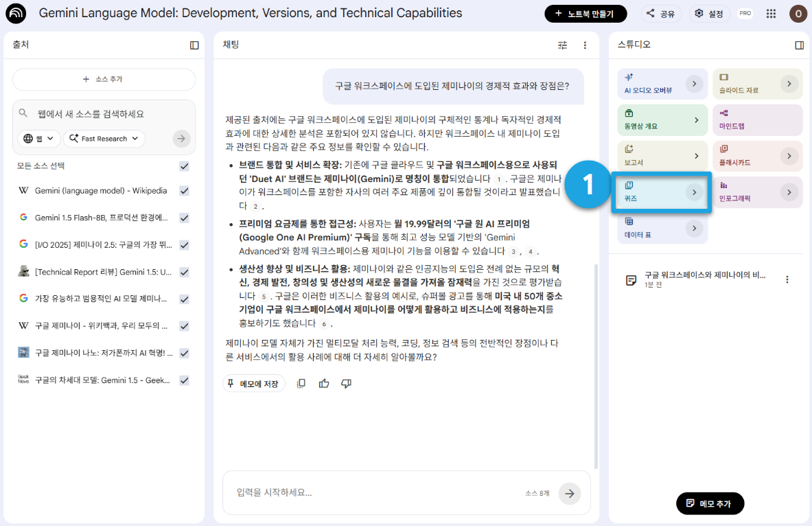
Task: Click the Wikipedia icon for Gemini (language model)
Action: click(23, 190)
